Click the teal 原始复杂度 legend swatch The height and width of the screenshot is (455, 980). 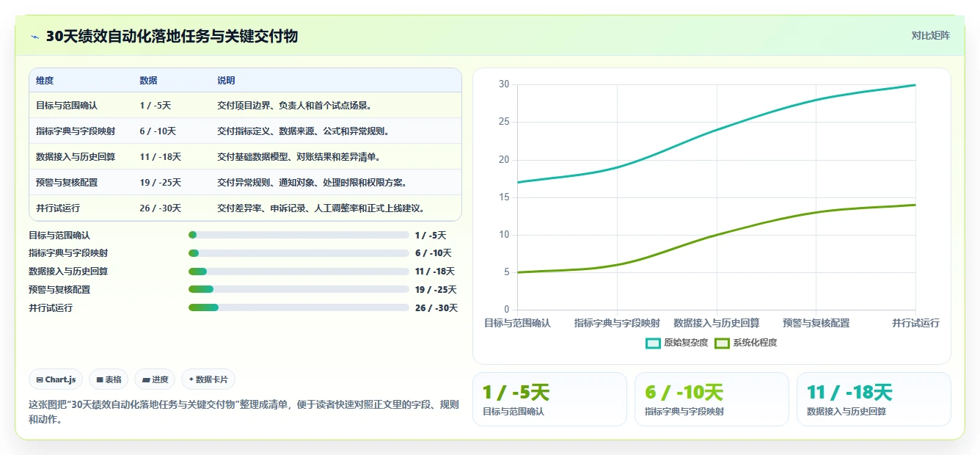coord(653,343)
